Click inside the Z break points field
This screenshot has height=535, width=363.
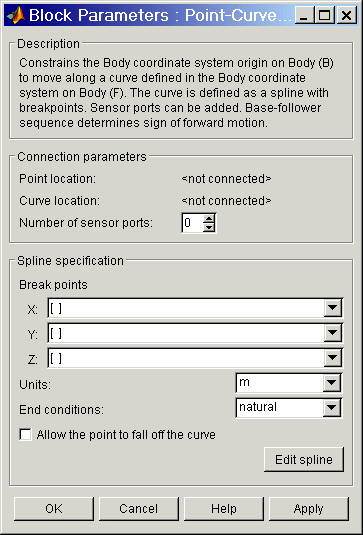click(x=186, y=358)
